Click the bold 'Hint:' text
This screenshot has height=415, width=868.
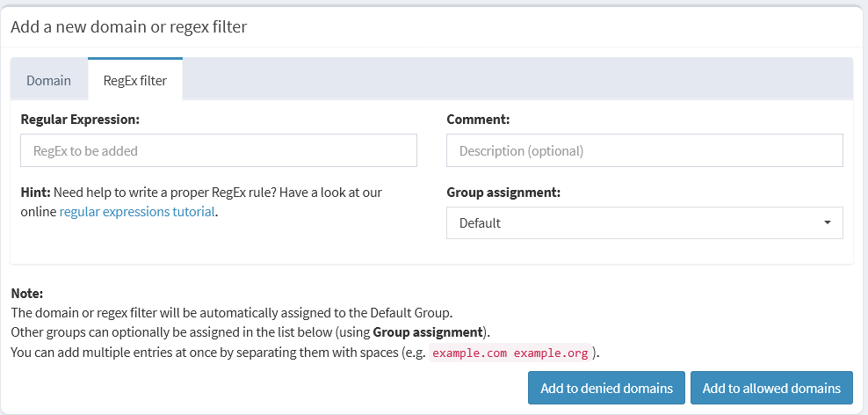coord(36,192)
